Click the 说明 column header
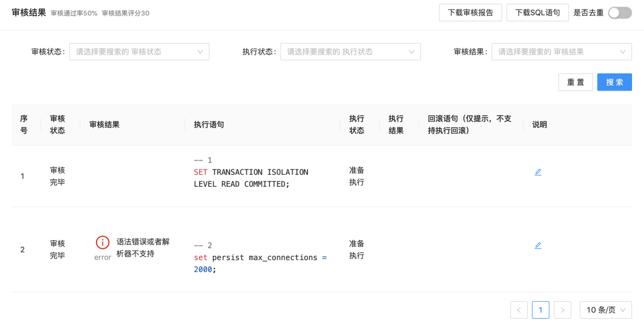Viewport: 644px width, 324px height. coord(540,125)
